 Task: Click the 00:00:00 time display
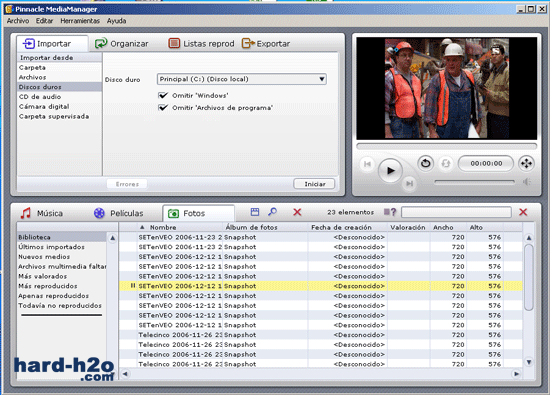pos(486,163)
